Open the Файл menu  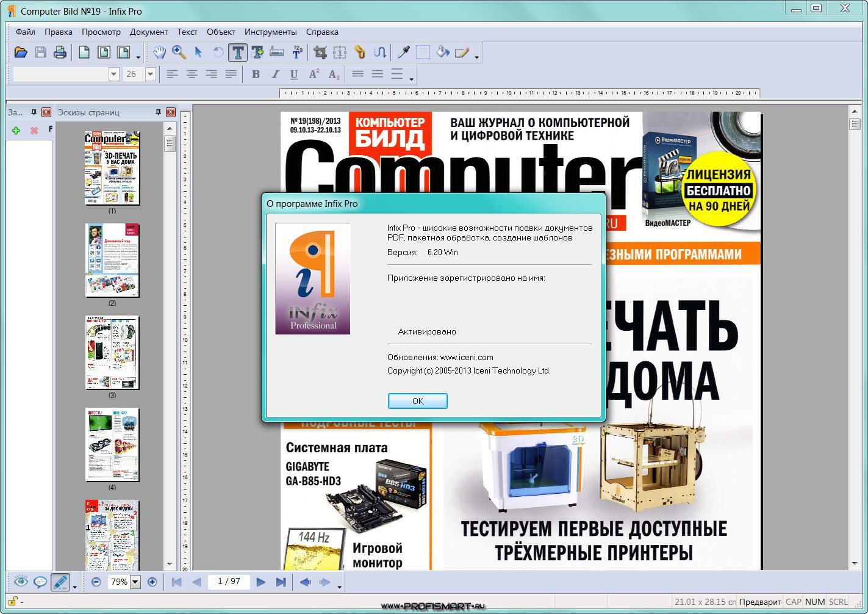click(26, 32)
